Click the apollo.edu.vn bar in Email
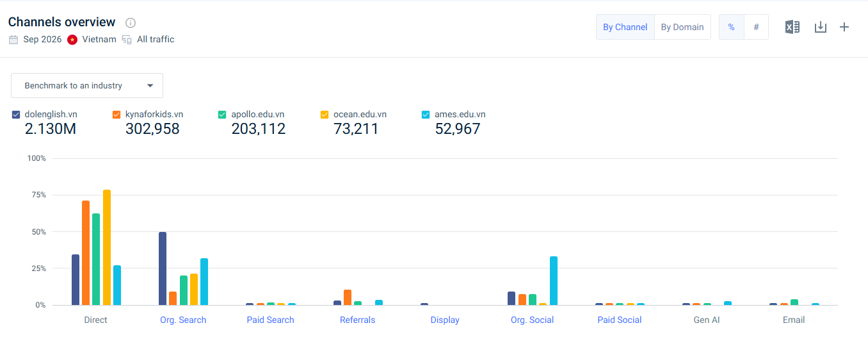The height and width of the screenshot is (346, 868). [x=794, y=302]
